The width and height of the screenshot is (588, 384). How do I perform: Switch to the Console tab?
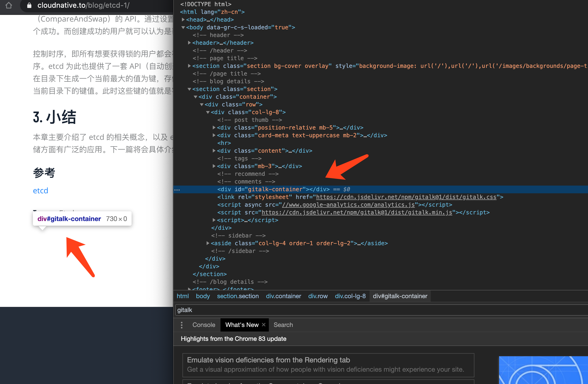point(203,325)
